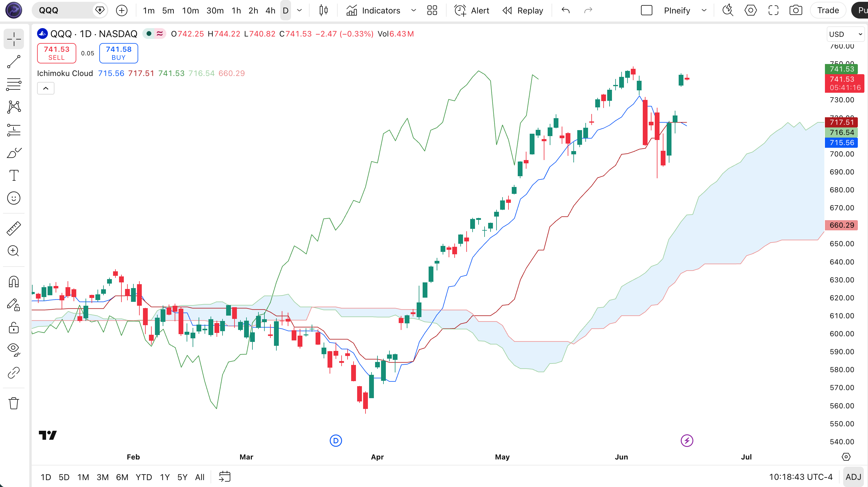Click the remove objects trash icon
Screen dimensions: 868x487
coord(14,403)
